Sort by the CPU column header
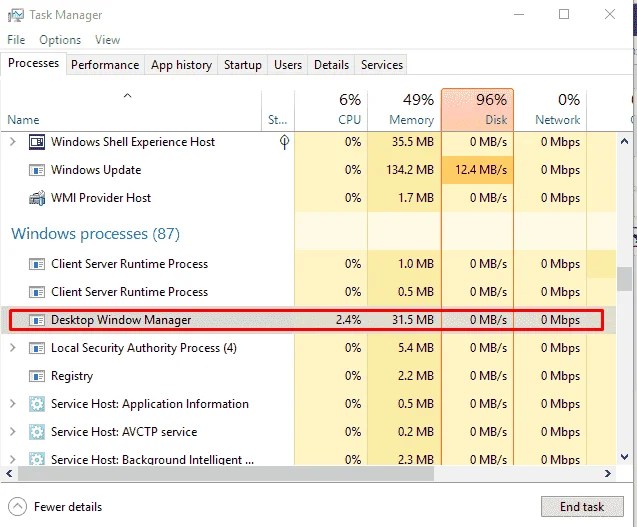This screenshot has height=527, width=637. pyautogui.click(x=331, y=110)
